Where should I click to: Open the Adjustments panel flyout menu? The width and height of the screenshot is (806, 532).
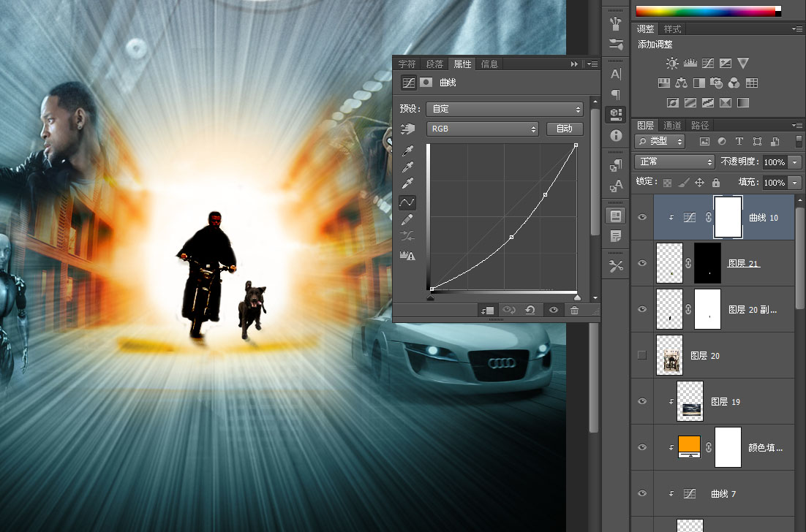tap(797, 29)
